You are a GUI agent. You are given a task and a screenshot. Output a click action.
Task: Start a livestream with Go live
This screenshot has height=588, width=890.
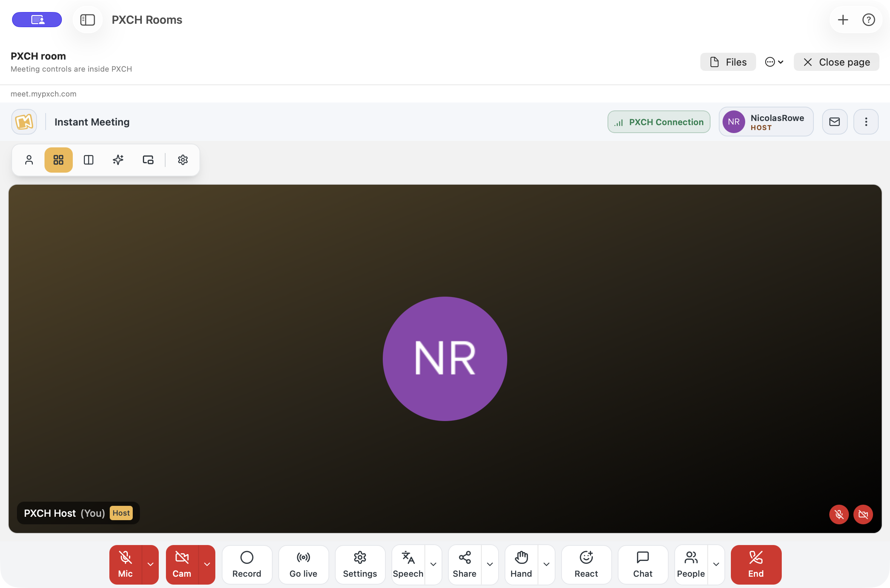coord(304,564)
